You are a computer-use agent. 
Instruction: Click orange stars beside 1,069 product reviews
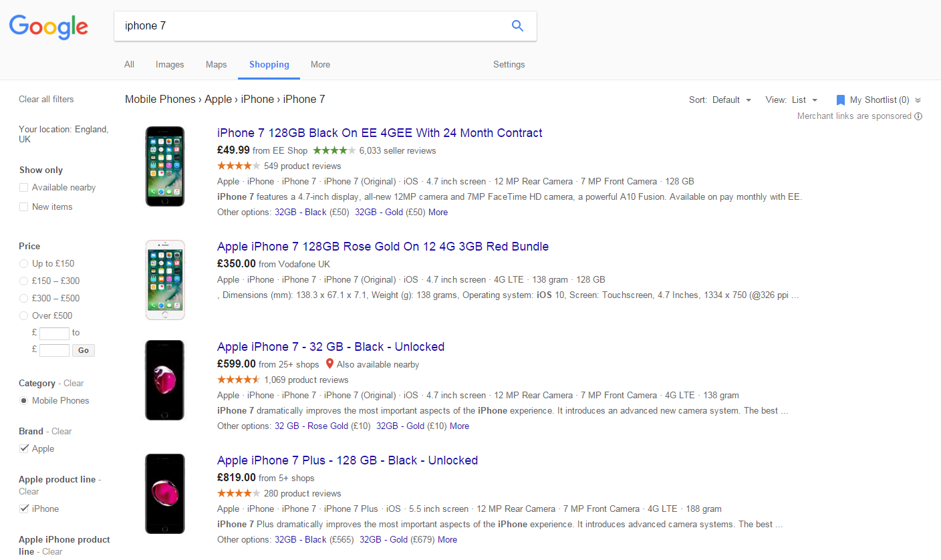pyautogui.click(x=239, y=380)
